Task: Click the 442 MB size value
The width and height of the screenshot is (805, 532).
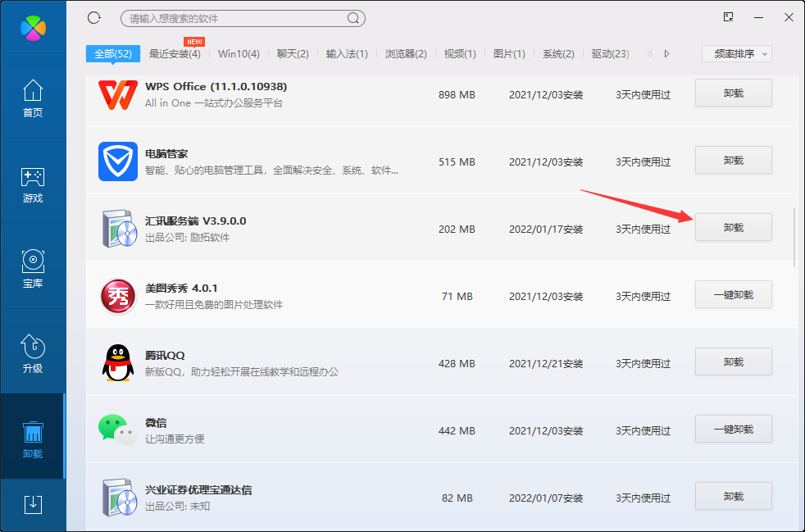Action: [x=457, y=431]
